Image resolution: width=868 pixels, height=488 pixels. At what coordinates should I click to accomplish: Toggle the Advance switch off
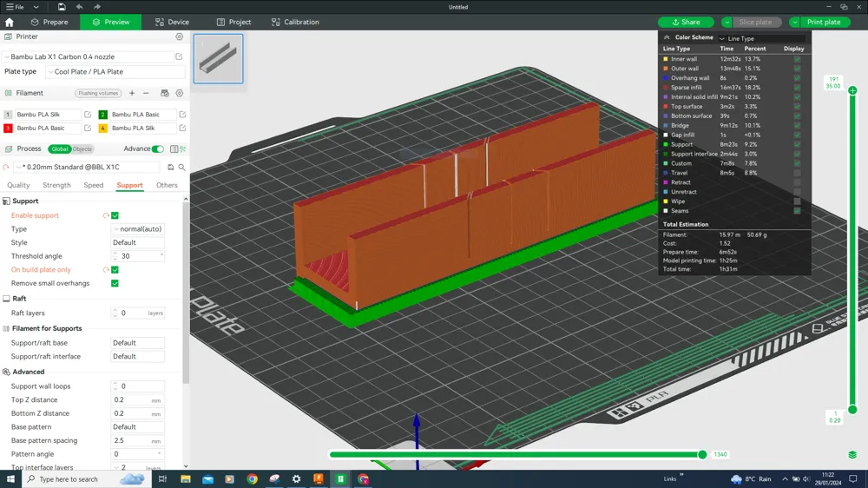(x=157, y=148)
